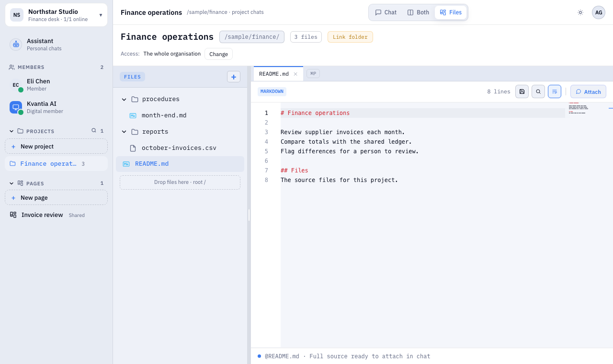This screenshot has width=613, height=364.
Task: Click Kvantia AI digital member avatar
Action: click(16, 107)
